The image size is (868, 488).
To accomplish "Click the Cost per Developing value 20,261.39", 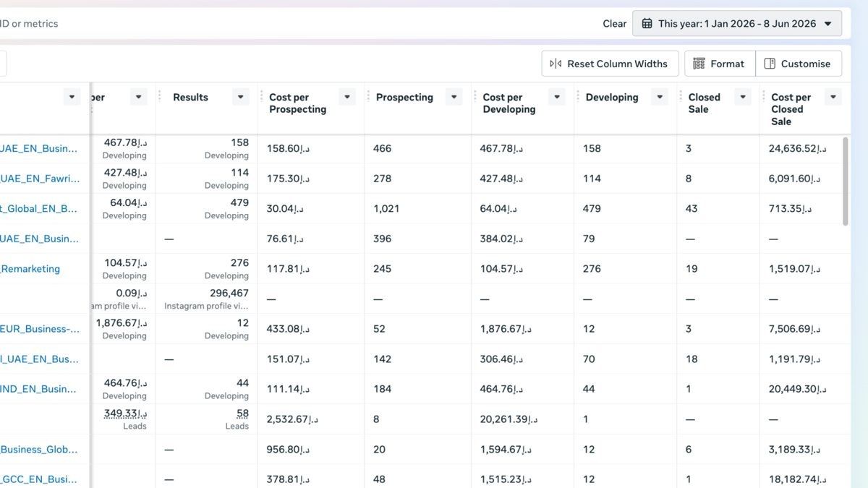I will pyautogui.click(x=509, y=419).
